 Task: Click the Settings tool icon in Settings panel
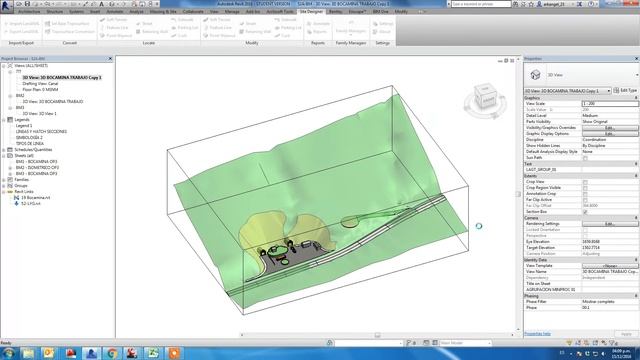tap(375, 24)
